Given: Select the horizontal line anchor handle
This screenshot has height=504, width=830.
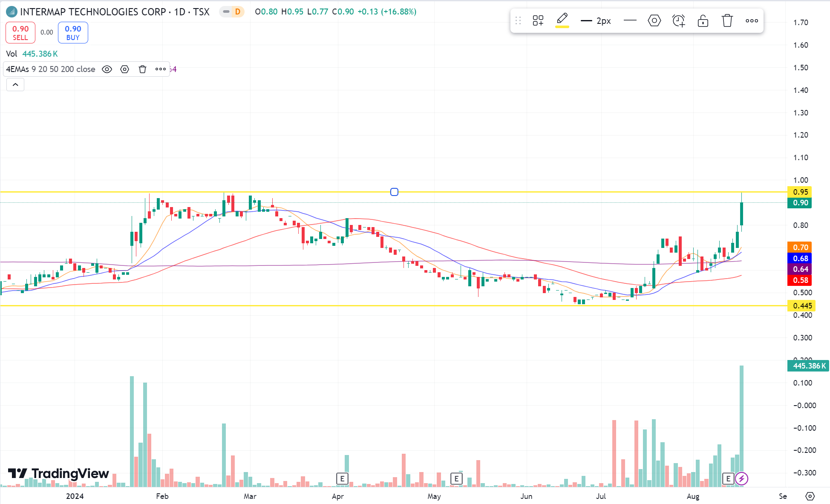Looking at the screenshot, I should coord(394,192).
